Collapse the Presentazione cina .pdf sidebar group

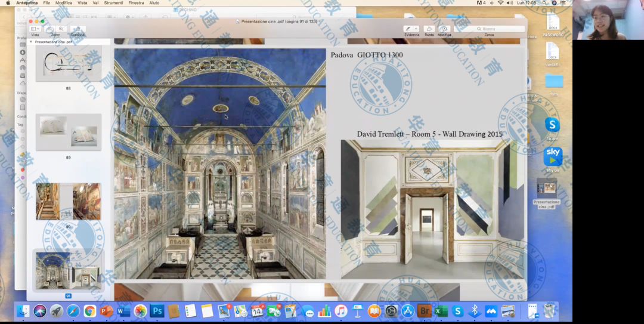coord(31,42)
